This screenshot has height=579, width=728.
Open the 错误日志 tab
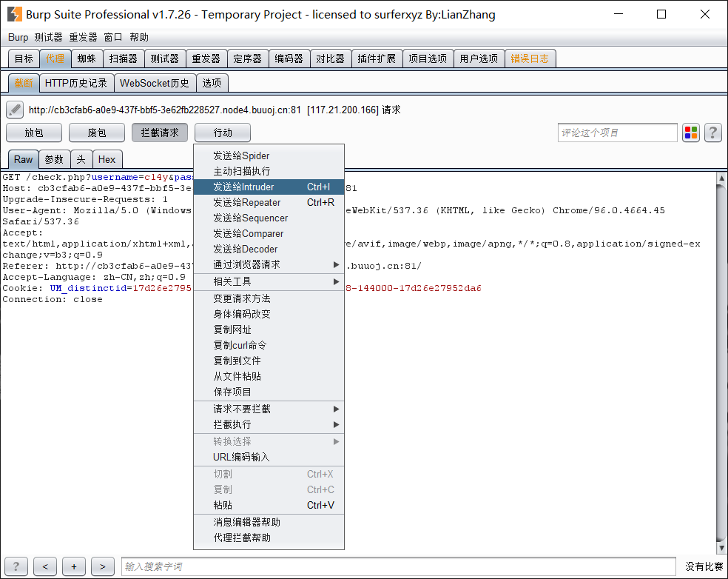tap(530, 58)
